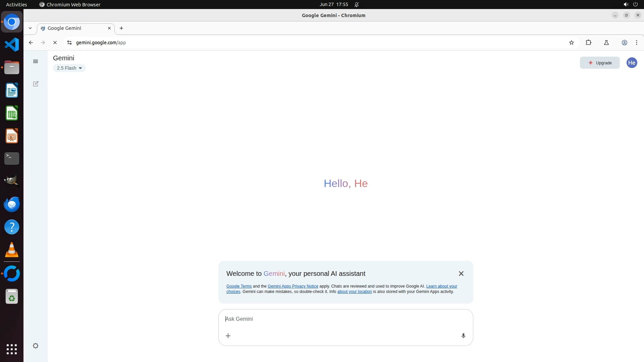
Task: Open Gemini settings gear in sidebar
Action: coord(36,346)
